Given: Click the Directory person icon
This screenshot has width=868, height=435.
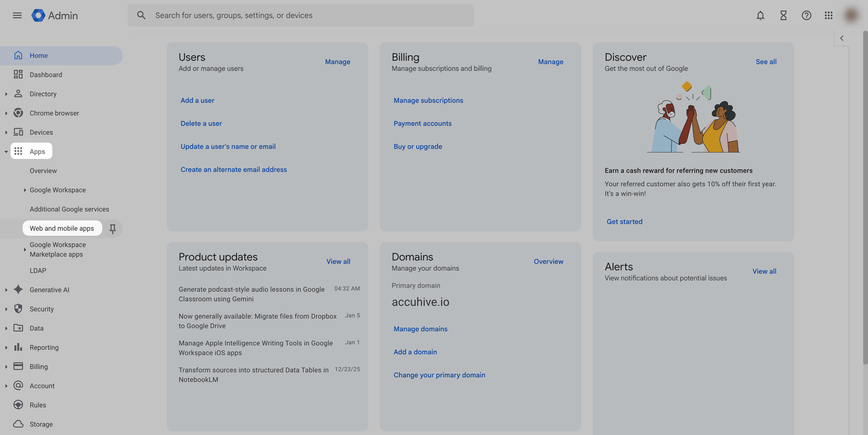Looking at the screenshot, I should 18,94.
